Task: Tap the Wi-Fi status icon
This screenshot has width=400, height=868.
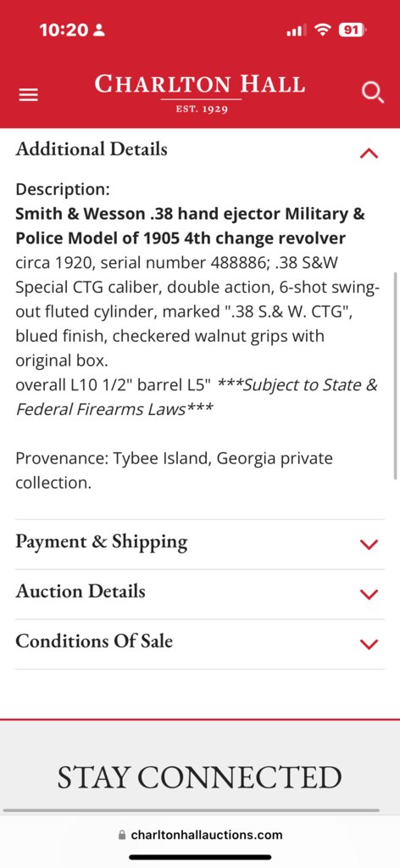Action: pos(322,30)
